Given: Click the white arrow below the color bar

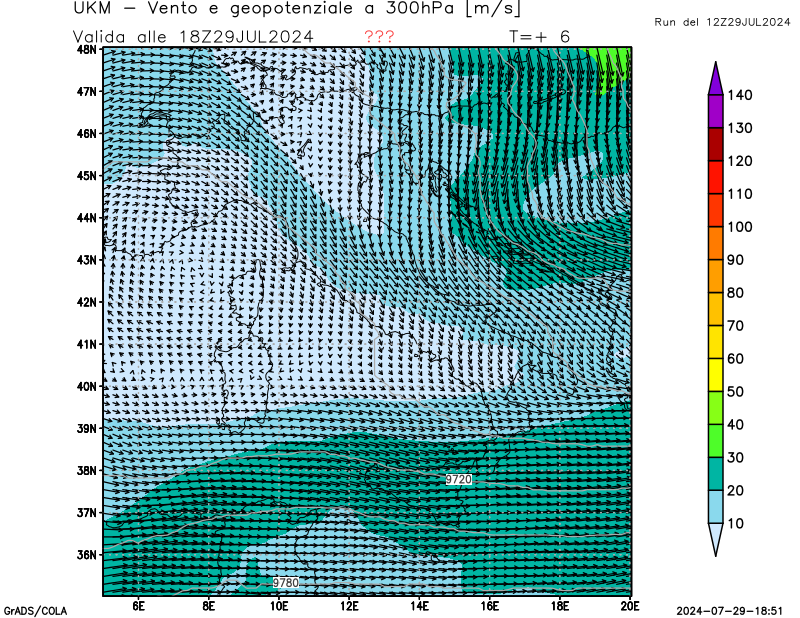Looking at the screenshot, I should 716,538.
